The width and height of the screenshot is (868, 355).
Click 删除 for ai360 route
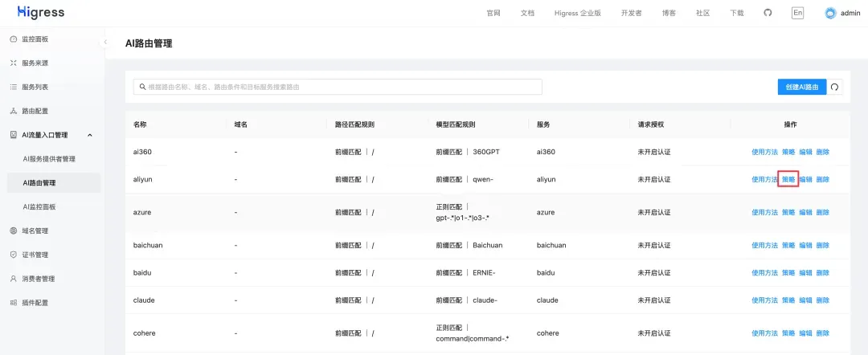pyautogui.click(x=823, y=152)
